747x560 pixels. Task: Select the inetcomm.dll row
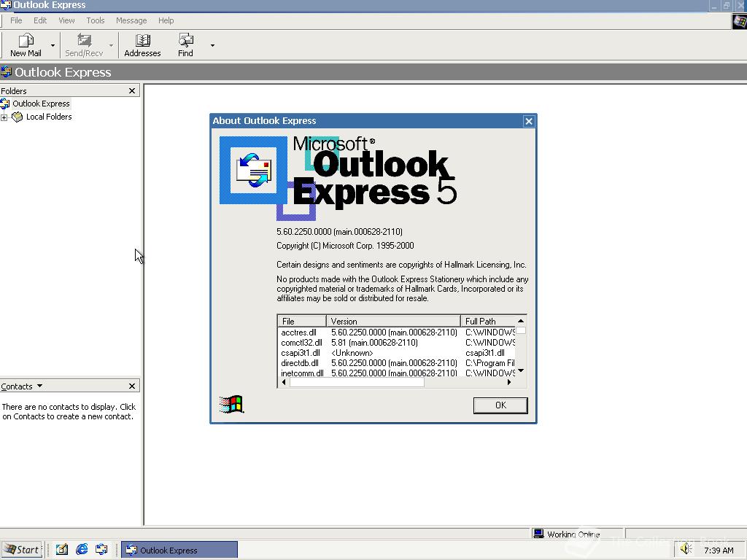(396, 373)
